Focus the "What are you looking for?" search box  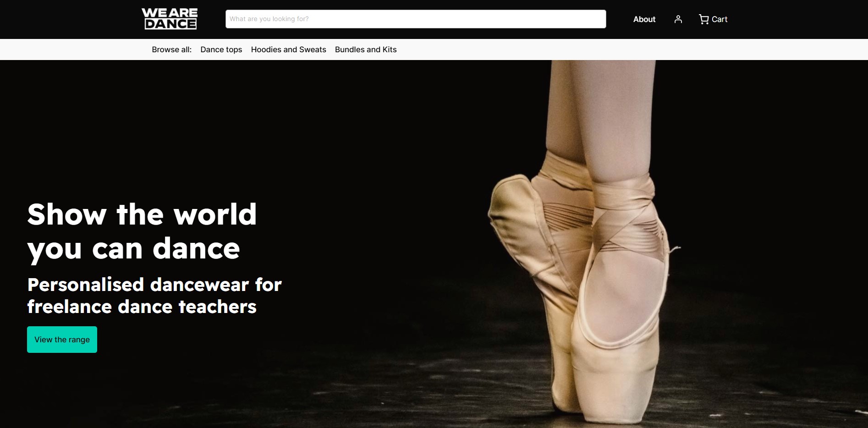(415, 19)
